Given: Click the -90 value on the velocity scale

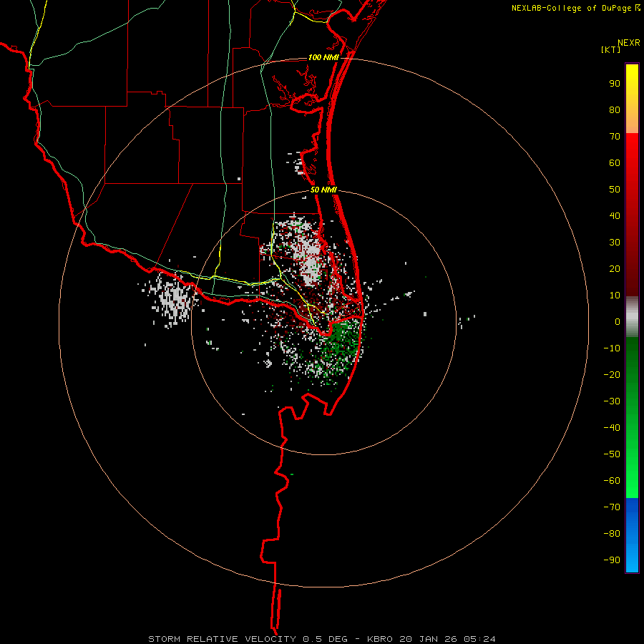Looking at the screenshot, I should [x=612, y=560].
